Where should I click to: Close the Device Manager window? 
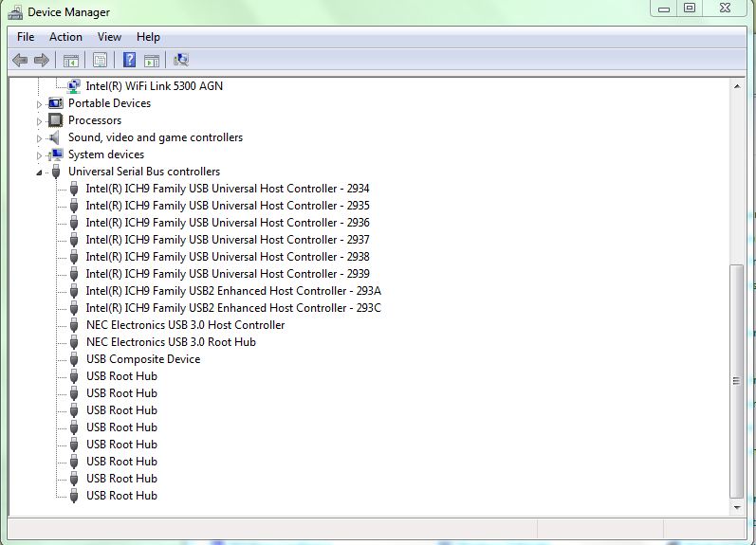click(x=725, y=8)
